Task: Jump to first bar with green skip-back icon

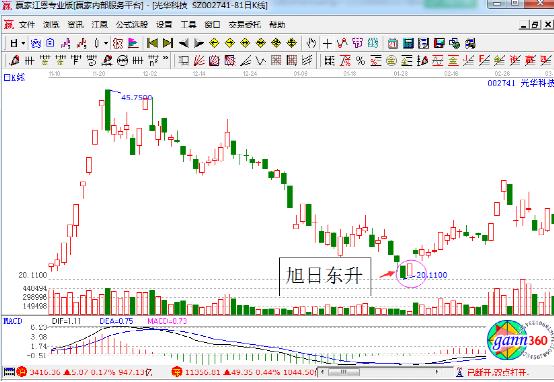Action: (x=152, y=43)
